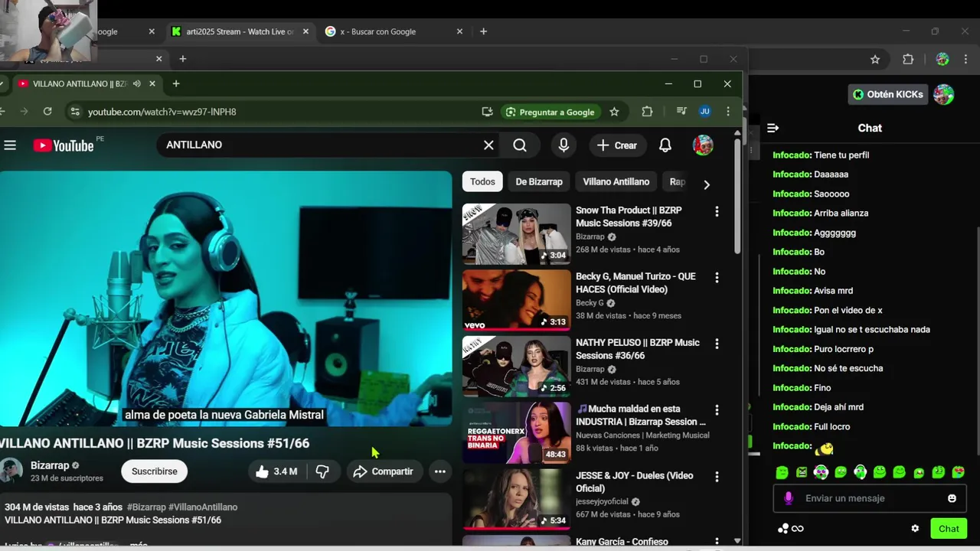This screenshot has height=551, width=980.
Task: Like the video with thumbs up
Action: (277, 471)
